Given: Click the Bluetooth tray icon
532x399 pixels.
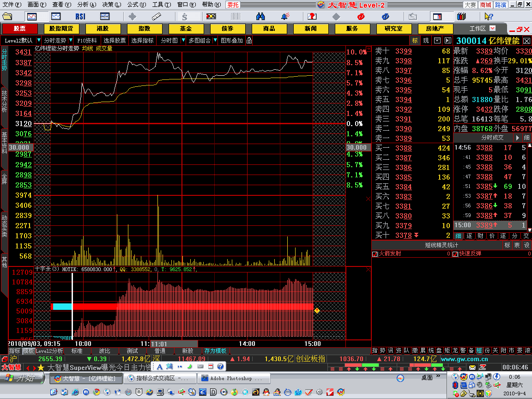Looking at the screenshot, I should coord(454,385).
